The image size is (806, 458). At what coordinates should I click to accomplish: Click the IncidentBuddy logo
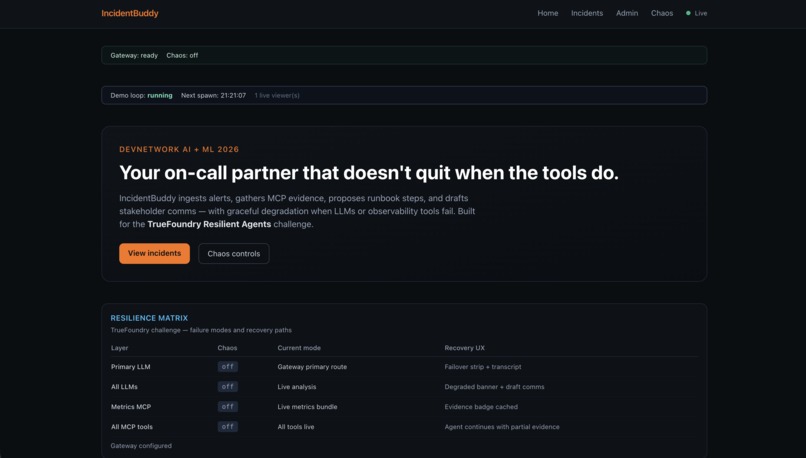(130, 13)
